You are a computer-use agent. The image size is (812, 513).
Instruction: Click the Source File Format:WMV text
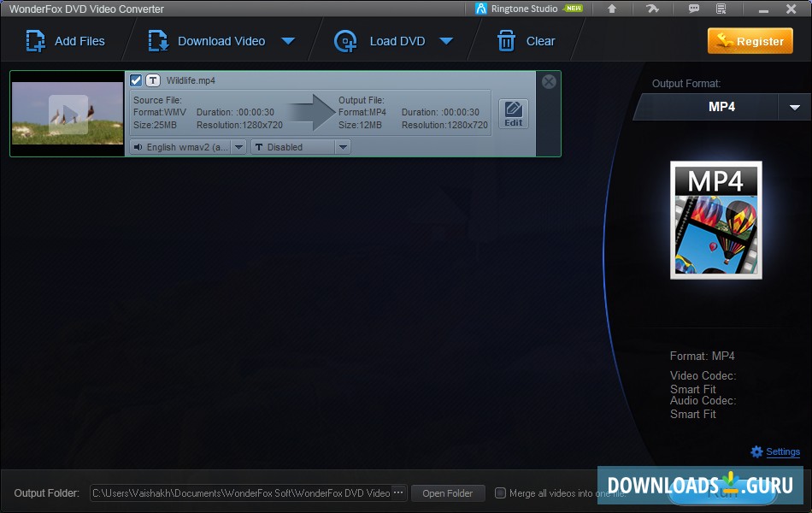pos(160,112)
